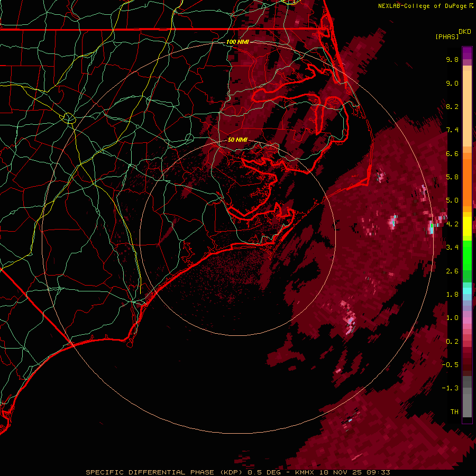Screen dimensions: 476x476
Task: Click the 2.6 value on the color scale
Action: 452,271
